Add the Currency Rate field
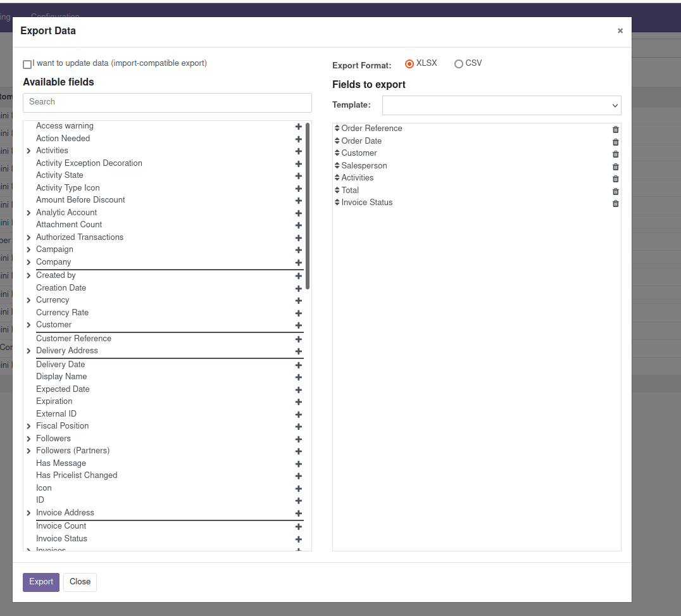Image resolution: width=681 pixels, height=616 pixels. 298,313
